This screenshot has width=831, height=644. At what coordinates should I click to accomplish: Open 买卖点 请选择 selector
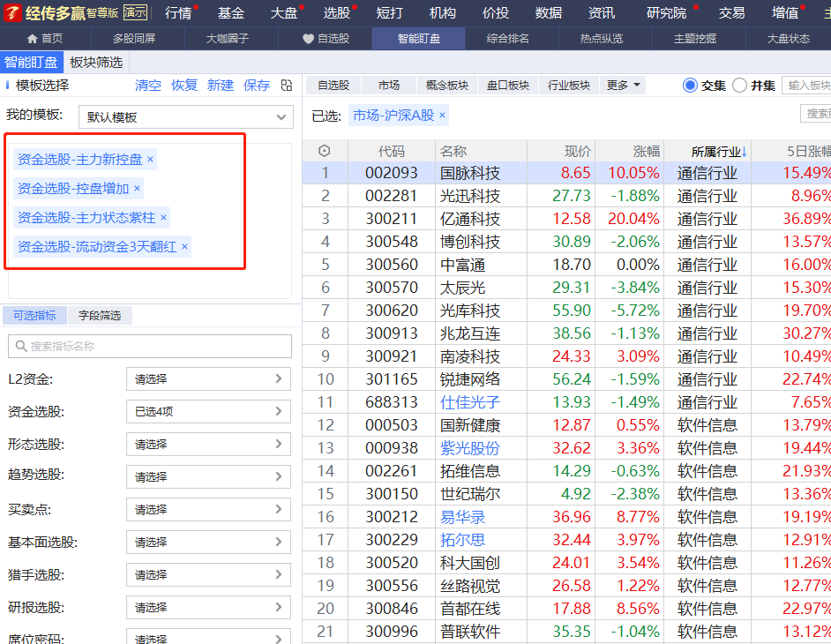(208, 509)
